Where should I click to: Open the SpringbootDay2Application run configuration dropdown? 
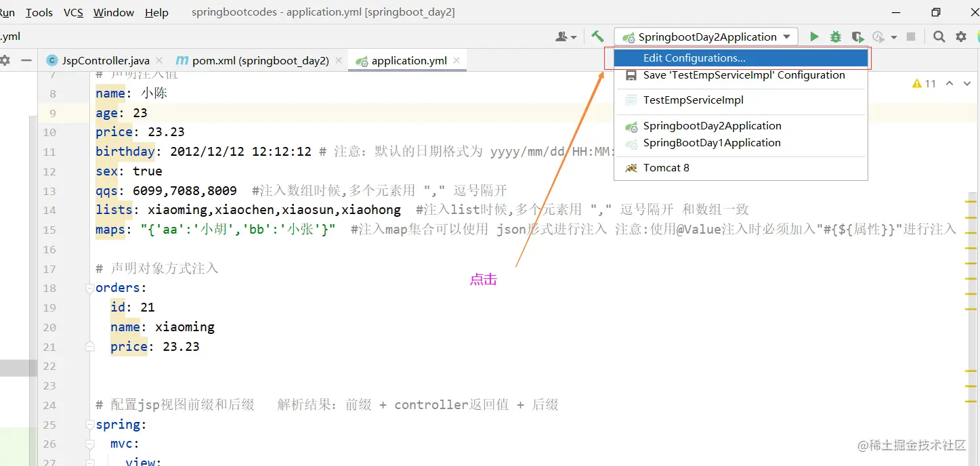pos(706,37)
